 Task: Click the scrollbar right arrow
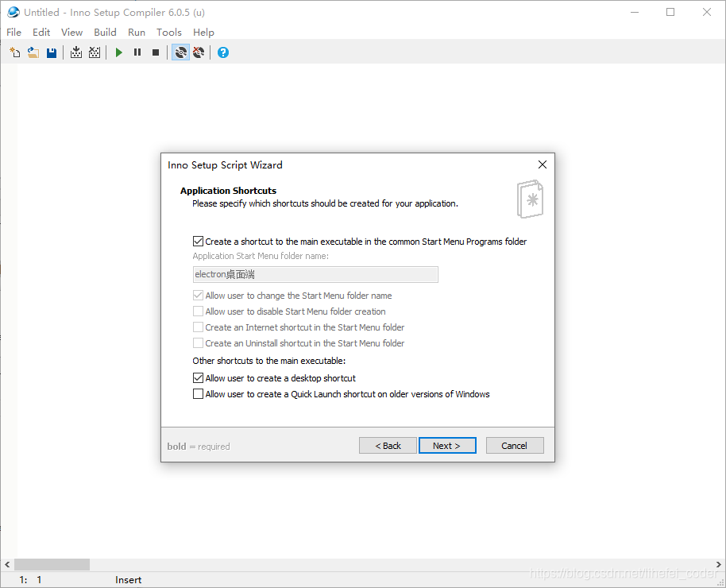[718, 564]
